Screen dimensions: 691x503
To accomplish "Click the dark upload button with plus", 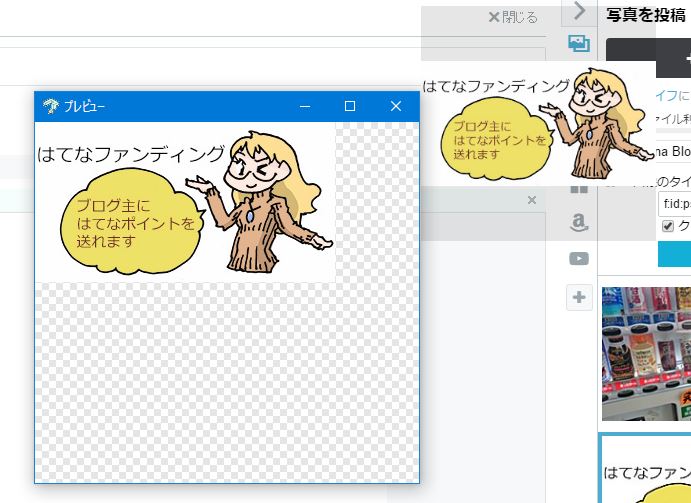I will (649, 58).
